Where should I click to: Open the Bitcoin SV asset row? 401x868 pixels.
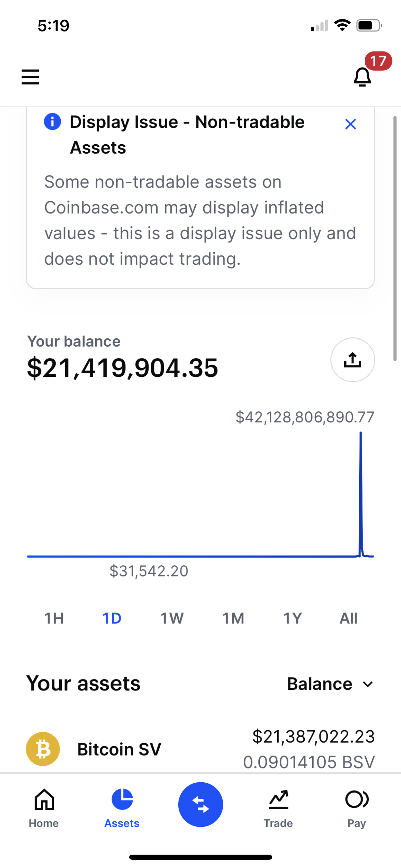200,749
